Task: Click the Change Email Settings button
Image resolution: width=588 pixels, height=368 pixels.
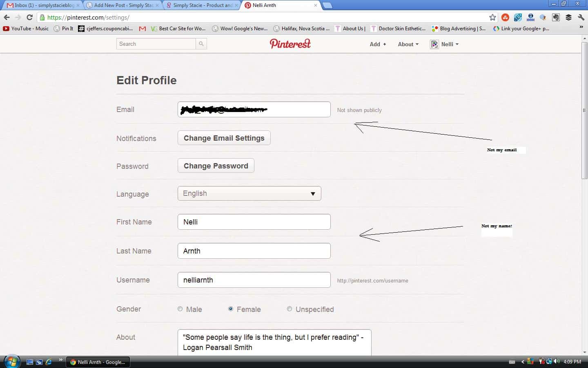Action: pyautogui.click(x=224, y=138)
